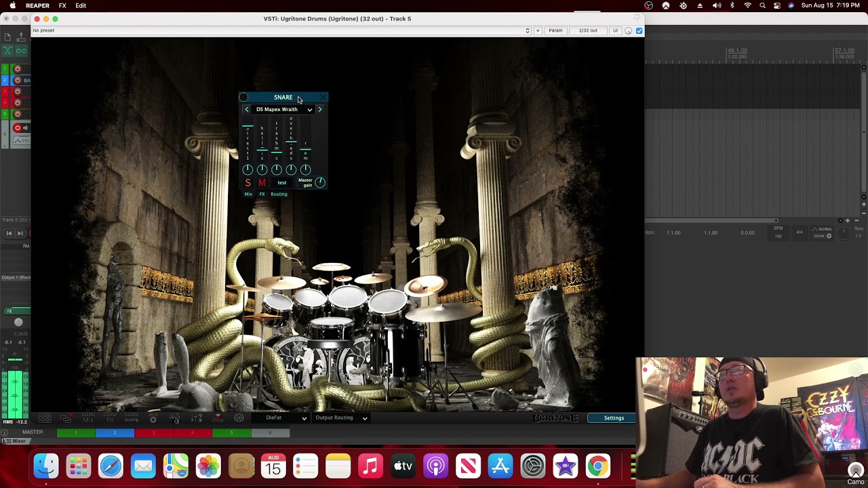Arm track 1 record button in REAPER
Viewport: 868px width, 488px height.
[x=18, y=69]
